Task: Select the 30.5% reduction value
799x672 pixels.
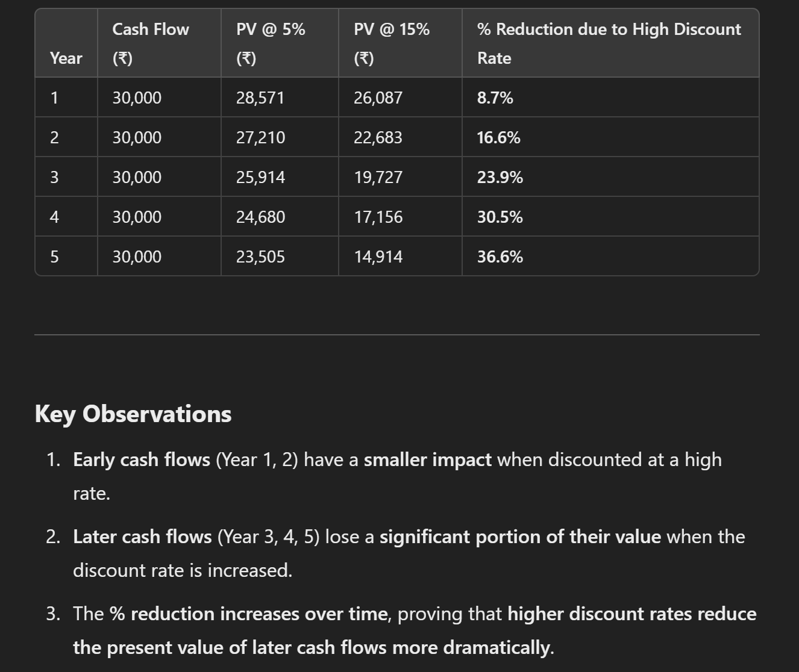Action: click(500, 217)
